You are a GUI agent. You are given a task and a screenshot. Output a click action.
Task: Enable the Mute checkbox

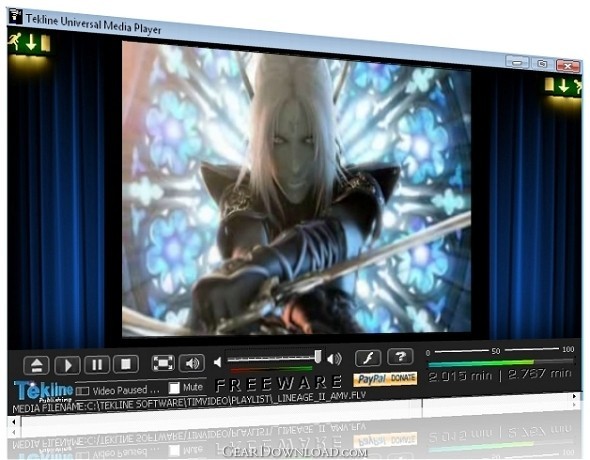[x=174, y=388]
